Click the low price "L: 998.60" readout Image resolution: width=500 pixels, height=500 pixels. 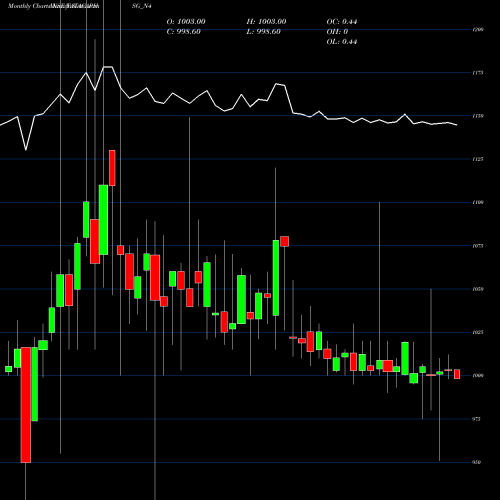[264, 32]
